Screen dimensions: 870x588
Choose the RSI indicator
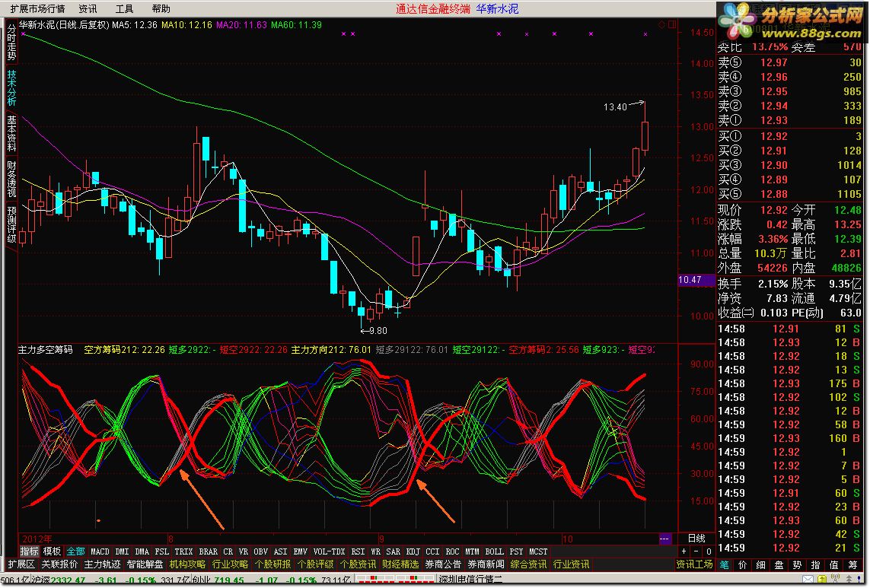click(358, 551)
